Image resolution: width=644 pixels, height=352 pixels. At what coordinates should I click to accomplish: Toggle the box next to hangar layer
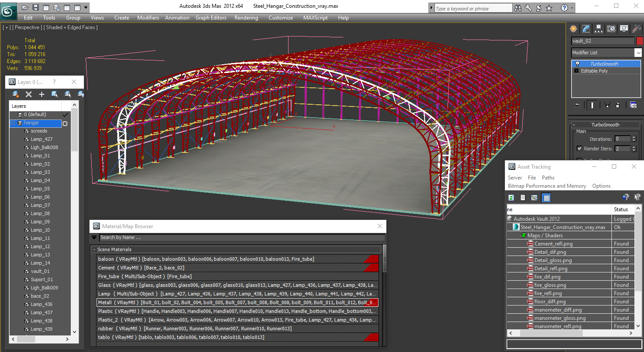(x=65, y=123)
